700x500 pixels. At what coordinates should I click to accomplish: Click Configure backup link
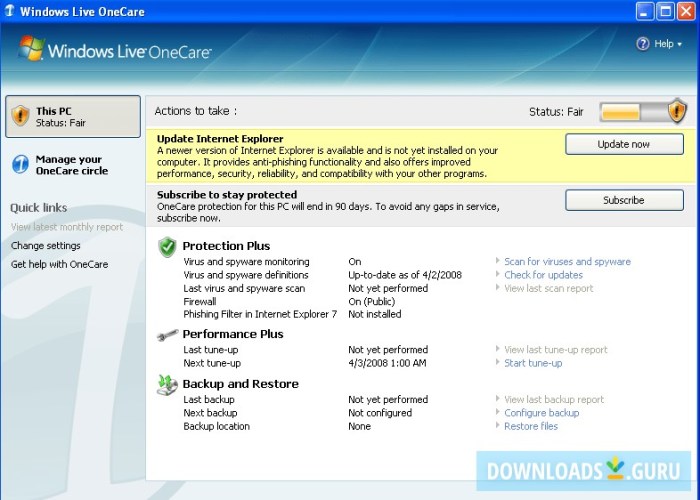pyautogui.click(x=542, y=413)
